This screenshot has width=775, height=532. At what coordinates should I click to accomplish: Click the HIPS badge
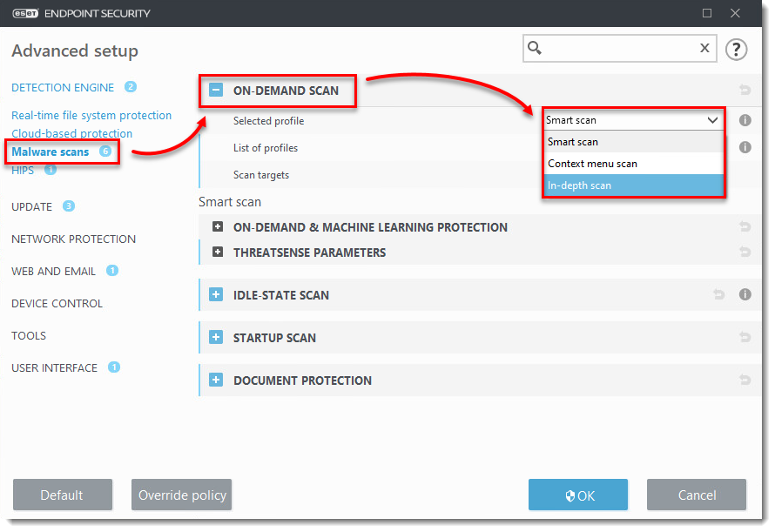click(x=51, y=170)
